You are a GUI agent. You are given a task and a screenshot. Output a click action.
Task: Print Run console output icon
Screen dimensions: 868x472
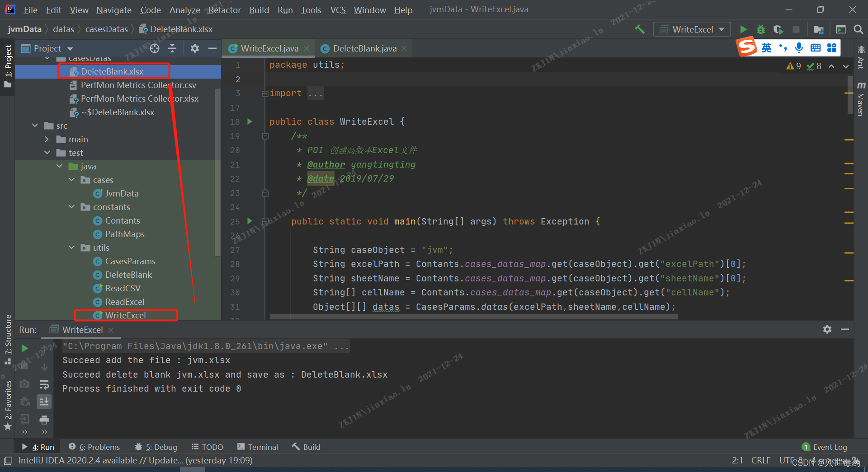[44, 420]
